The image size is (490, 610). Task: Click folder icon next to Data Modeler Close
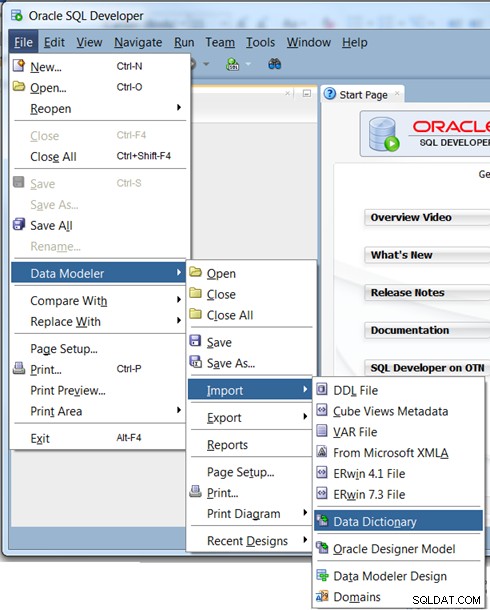point(196,293)
